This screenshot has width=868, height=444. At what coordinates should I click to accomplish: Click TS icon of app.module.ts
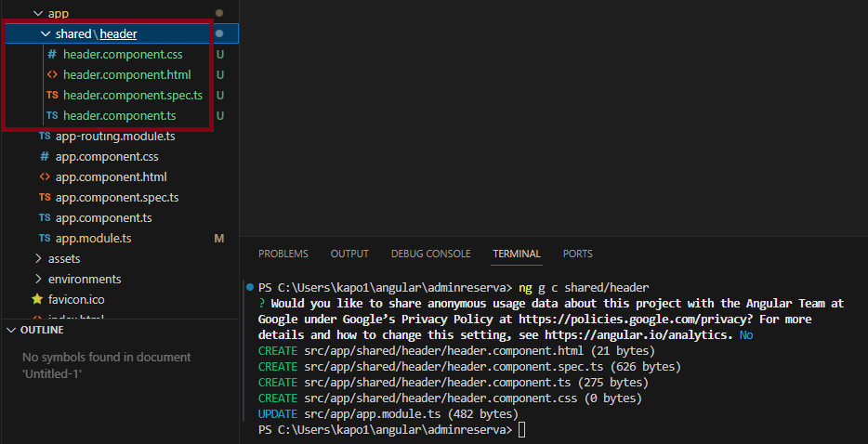tap(45, 239)
